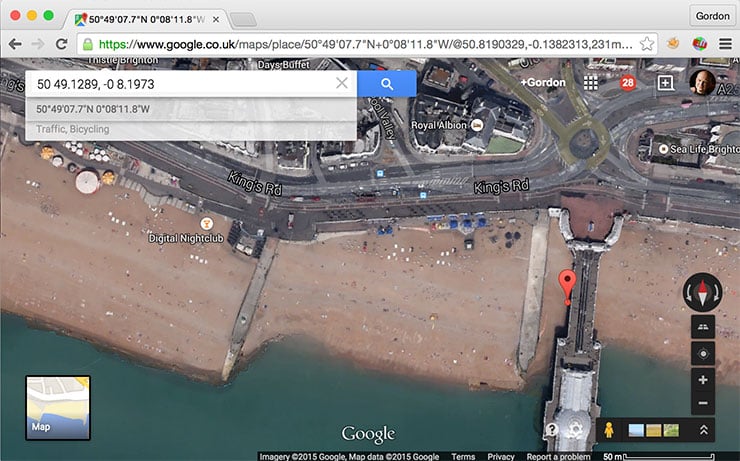Screen dimensions: 740x461
Task: Click Report a problem link
Action: tap(559, 456)
